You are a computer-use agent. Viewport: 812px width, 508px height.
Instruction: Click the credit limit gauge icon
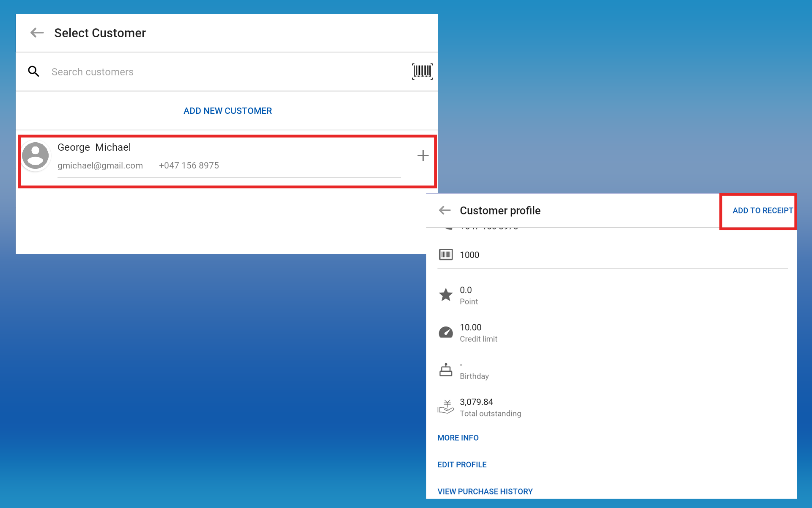[x=446, y=332]
